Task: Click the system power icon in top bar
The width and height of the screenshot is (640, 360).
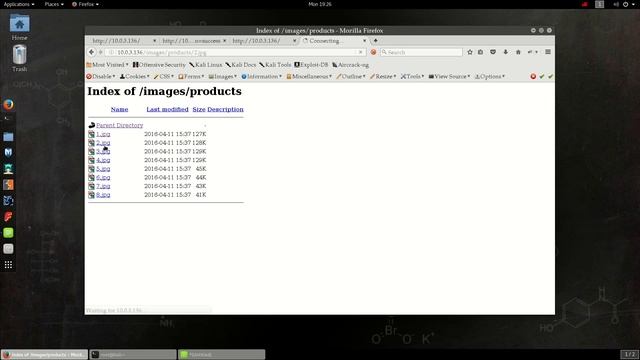Action: pyautogui.click(x=626, y=4)
